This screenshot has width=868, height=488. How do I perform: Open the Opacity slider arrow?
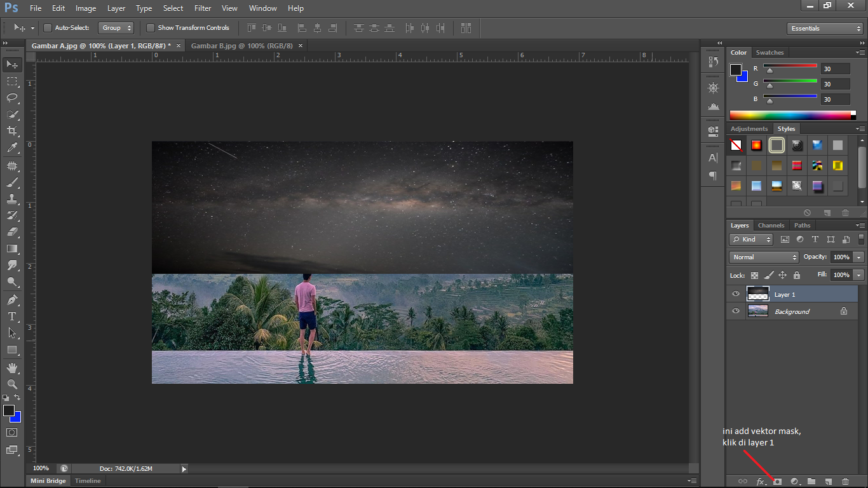click(x=859, y=257)
